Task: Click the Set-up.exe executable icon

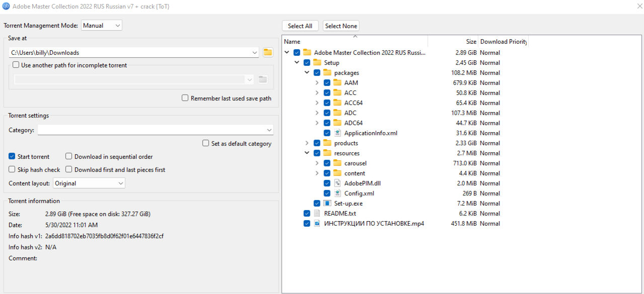Action: (x=327, y=203)
